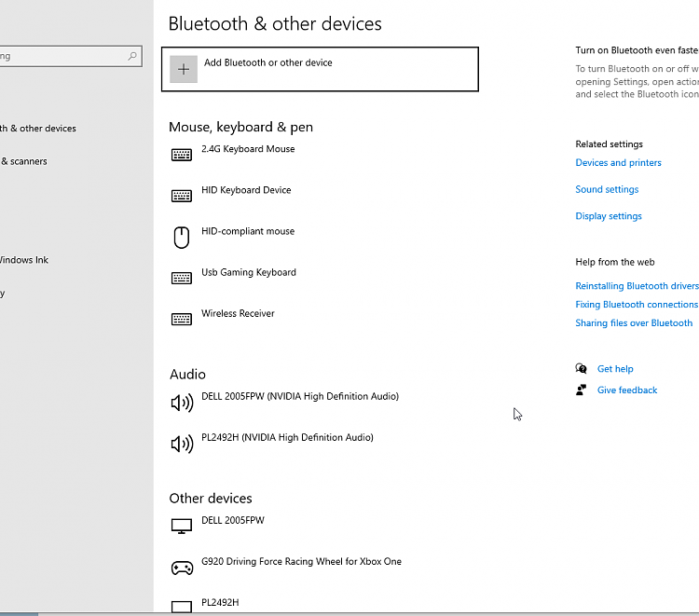Screen dimensions: 699x616
Task: Open the Devices and printers link
Action: tap(618, 163)
